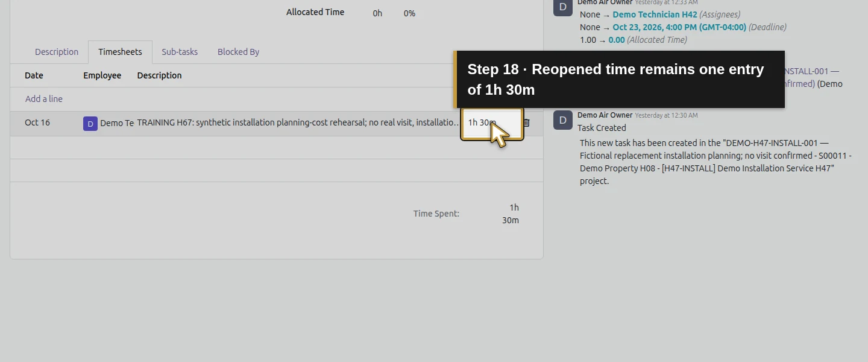Sort timesheets by Date column header
This screenshot has height=362, width=868.
coord(34,75)
